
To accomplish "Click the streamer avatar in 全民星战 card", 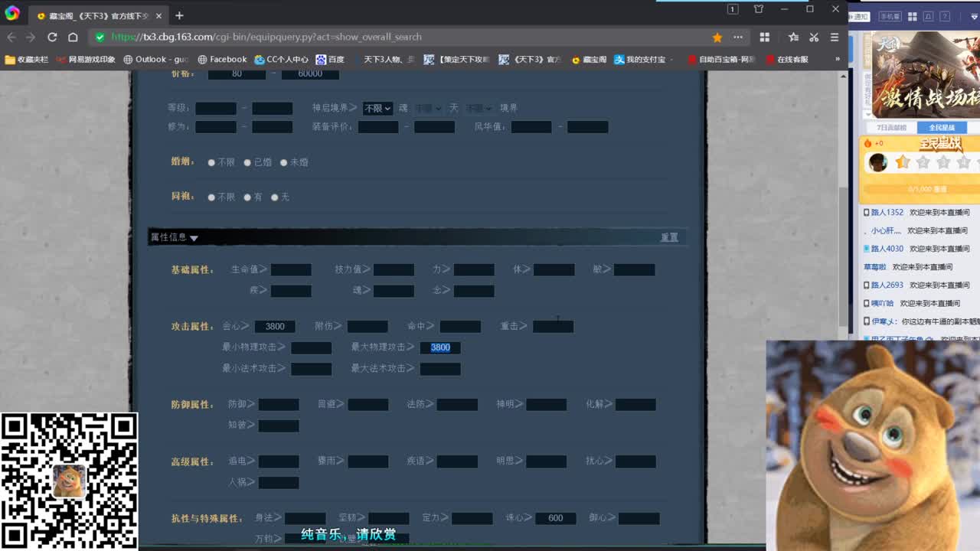I will pyautogui.click(x=878, y=162).
